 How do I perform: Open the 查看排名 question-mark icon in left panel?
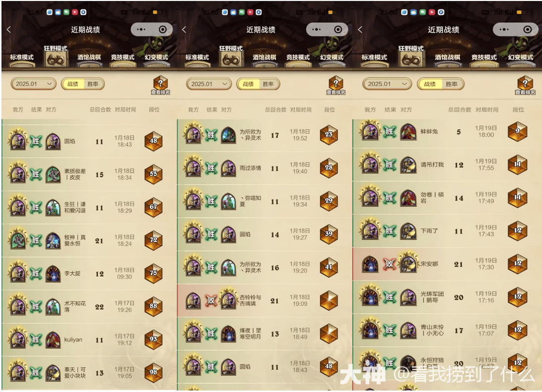[161, 85]
